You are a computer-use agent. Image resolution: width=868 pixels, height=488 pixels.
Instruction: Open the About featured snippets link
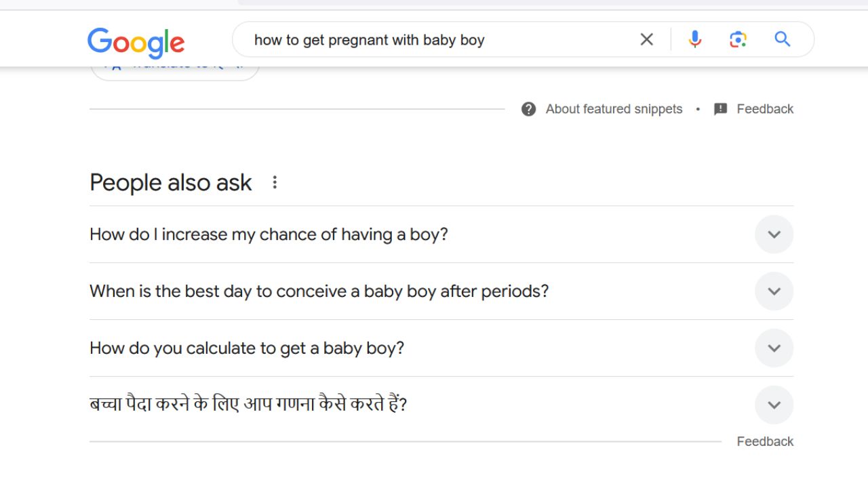(614, 108)
